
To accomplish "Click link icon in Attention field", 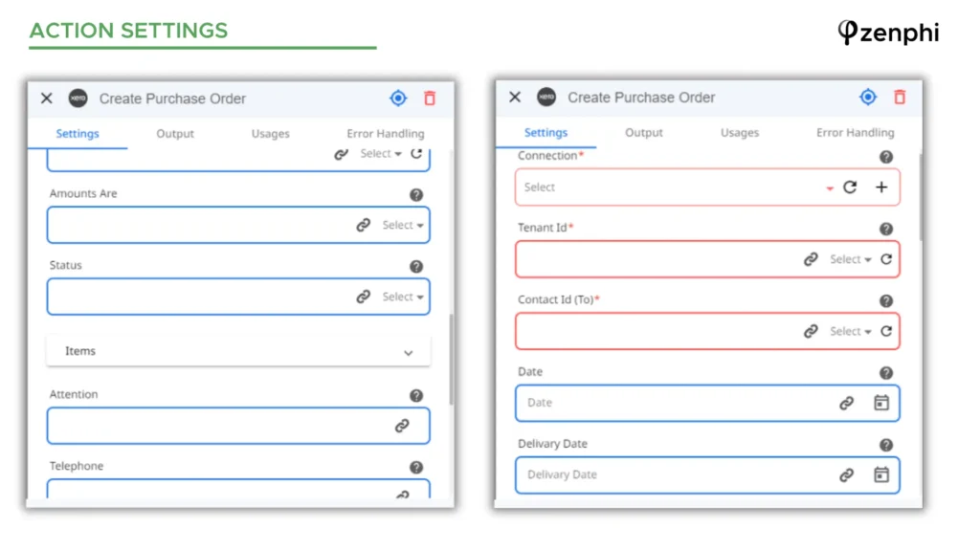I will pyautogui.click(x=402, y=426).
